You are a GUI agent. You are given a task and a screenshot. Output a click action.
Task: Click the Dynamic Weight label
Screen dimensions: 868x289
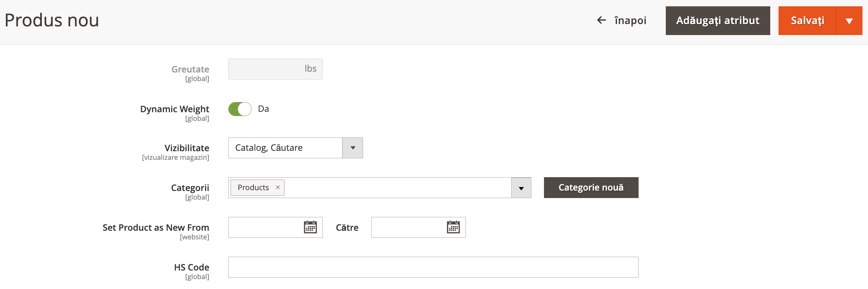(175, 109)
